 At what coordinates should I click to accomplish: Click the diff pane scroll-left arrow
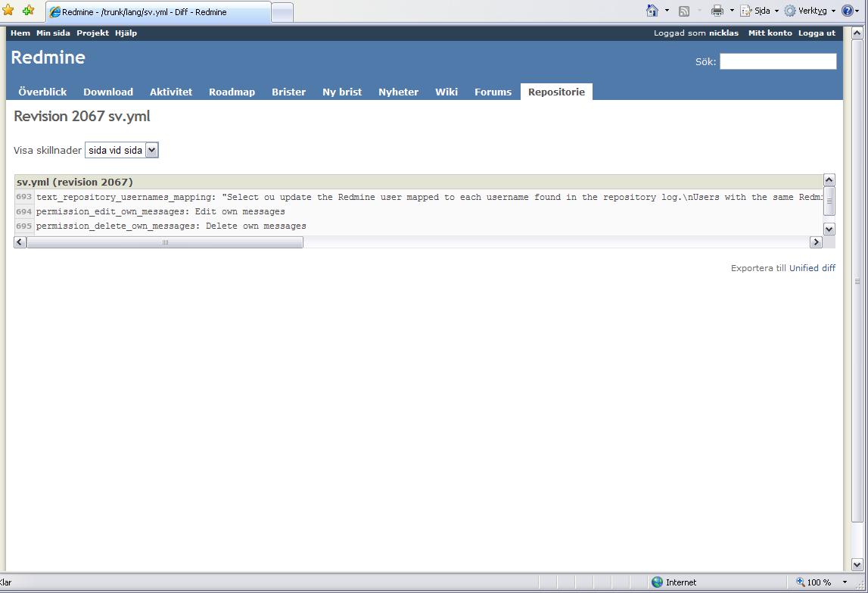20,242
